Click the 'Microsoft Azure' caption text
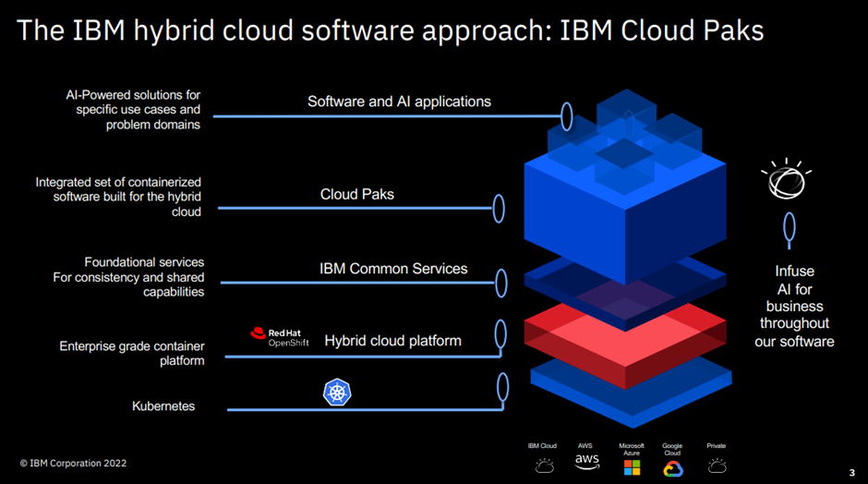Image resolution: width=868 pixels, height=484 pixels. (632, 449)
